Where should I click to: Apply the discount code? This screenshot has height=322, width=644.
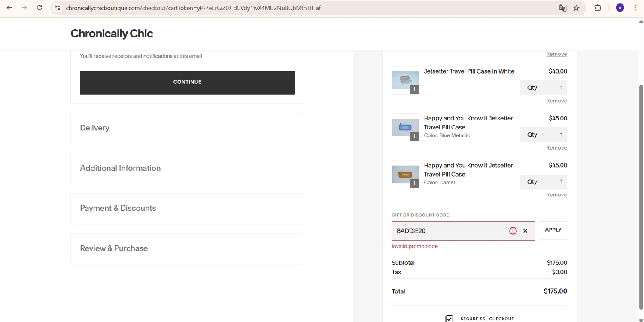tap(553, 230)
